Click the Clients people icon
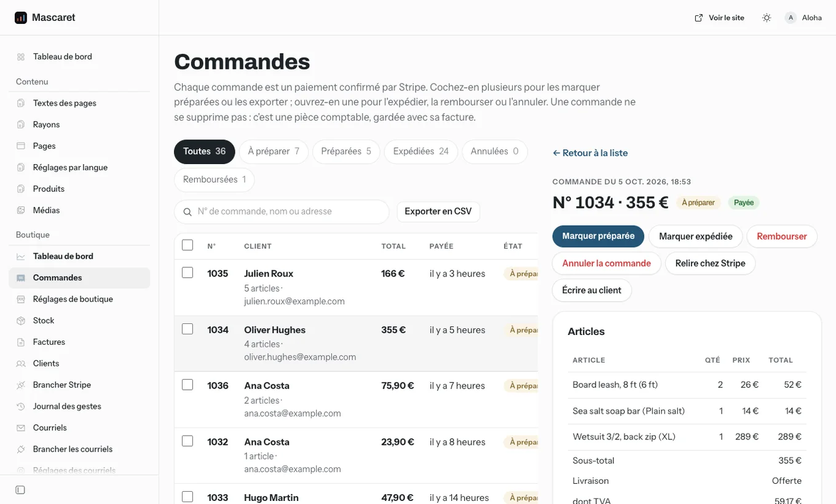The image size is (836, 504). pyautogui.click(x=21, y=364)
